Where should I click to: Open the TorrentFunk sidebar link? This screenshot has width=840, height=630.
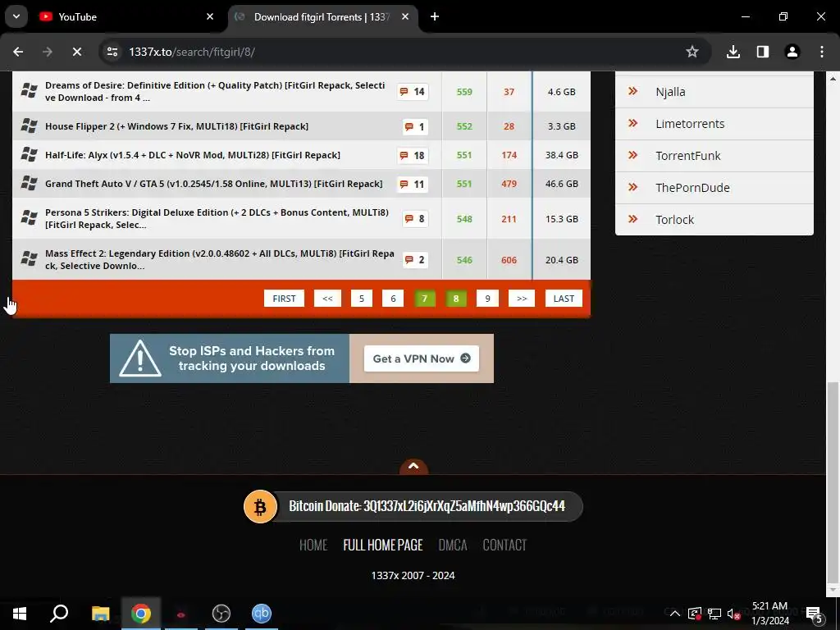tap(714, 156)
